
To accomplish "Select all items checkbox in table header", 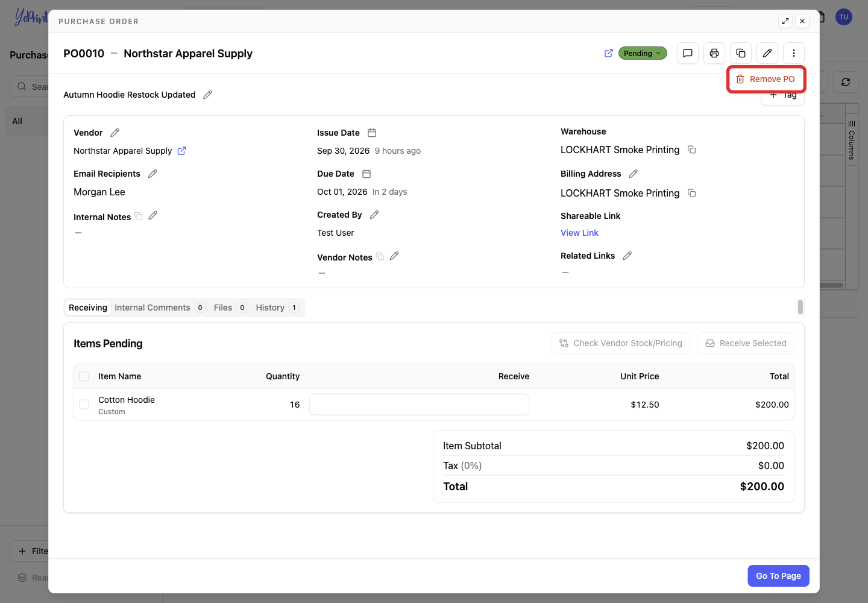I will click(x=84, y=376).
